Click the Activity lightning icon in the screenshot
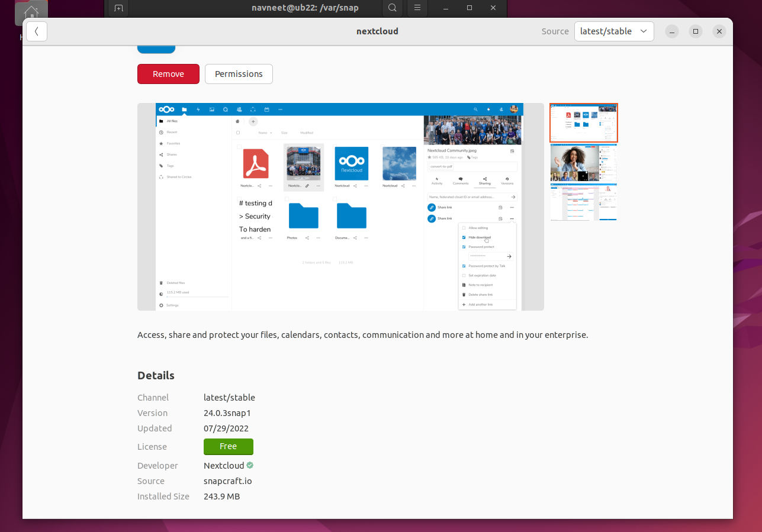Viewport: 762px width, 532px height. click(x=437, y=179)
